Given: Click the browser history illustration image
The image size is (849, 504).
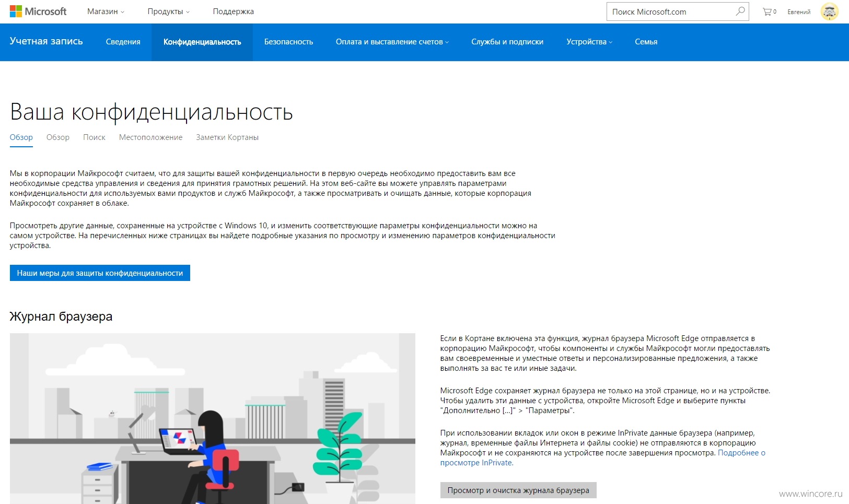Looking at the screenshot, I should point(213,418).
